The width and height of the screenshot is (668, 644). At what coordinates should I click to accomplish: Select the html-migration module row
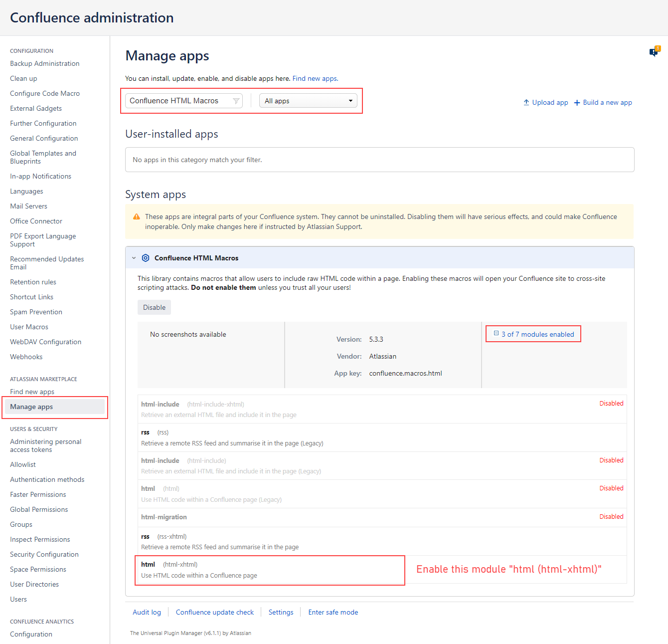382,517
